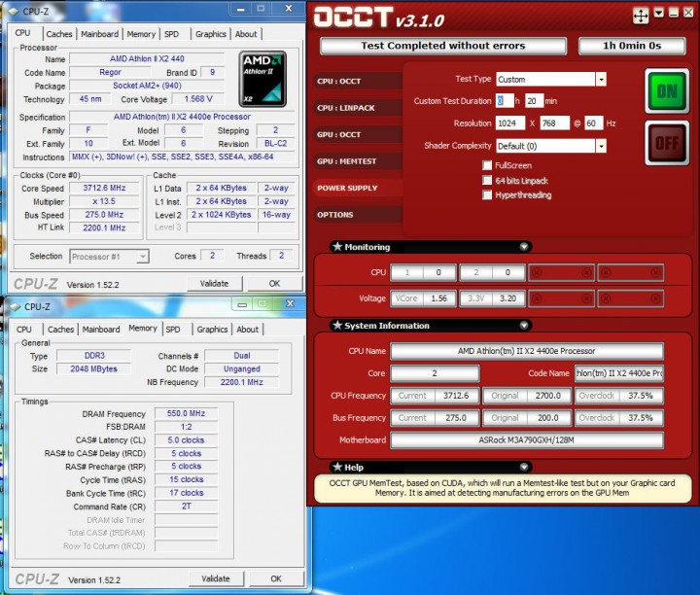Click the CPU core 2 usage monitor
Image resolution: width=700 pixels, height=595 pixels.
coord(492,272)
